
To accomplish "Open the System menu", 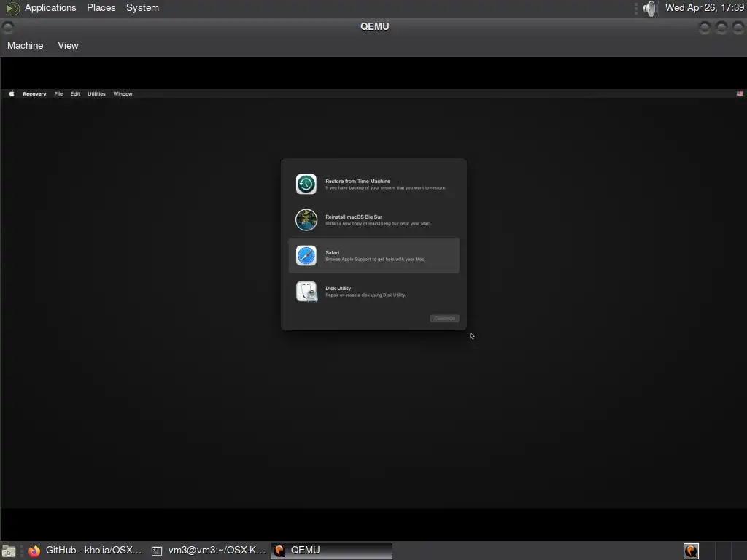I will (142, 8).
